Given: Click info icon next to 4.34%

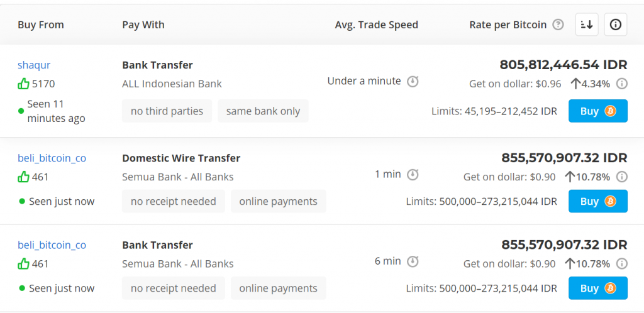Looking at the screenshot, I should [622, 84].
